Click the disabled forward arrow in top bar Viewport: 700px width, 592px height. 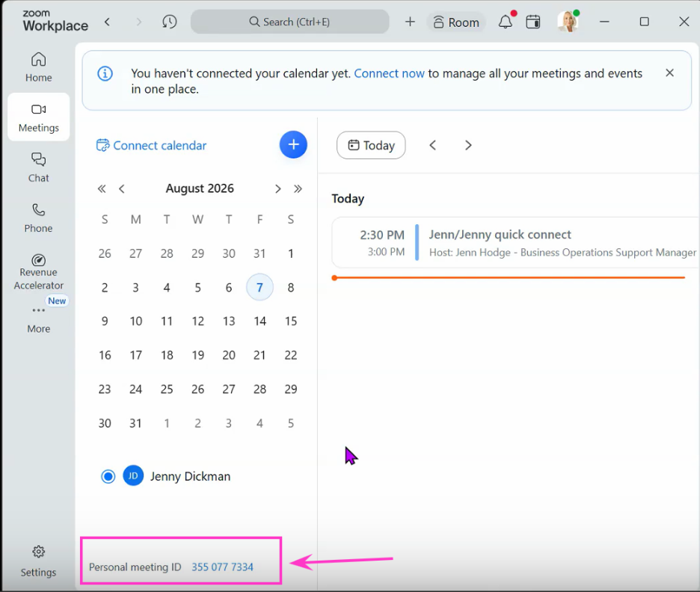[x=139, y=22]
